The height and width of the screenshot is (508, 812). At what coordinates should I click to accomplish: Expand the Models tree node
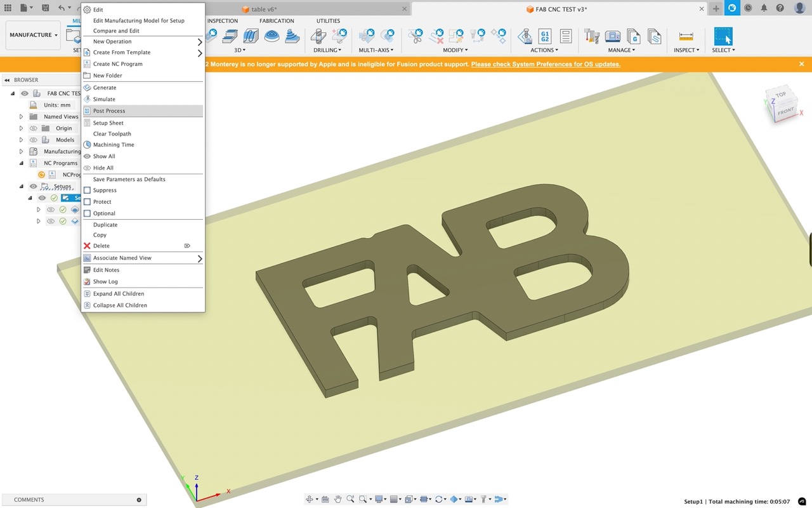coord(21,140)
